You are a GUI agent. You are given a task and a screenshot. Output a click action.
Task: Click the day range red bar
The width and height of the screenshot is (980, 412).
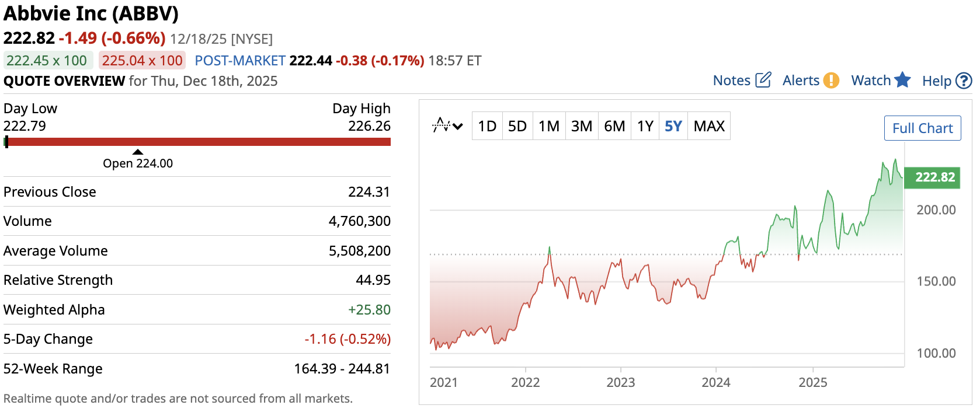click(x=199, y=142)
